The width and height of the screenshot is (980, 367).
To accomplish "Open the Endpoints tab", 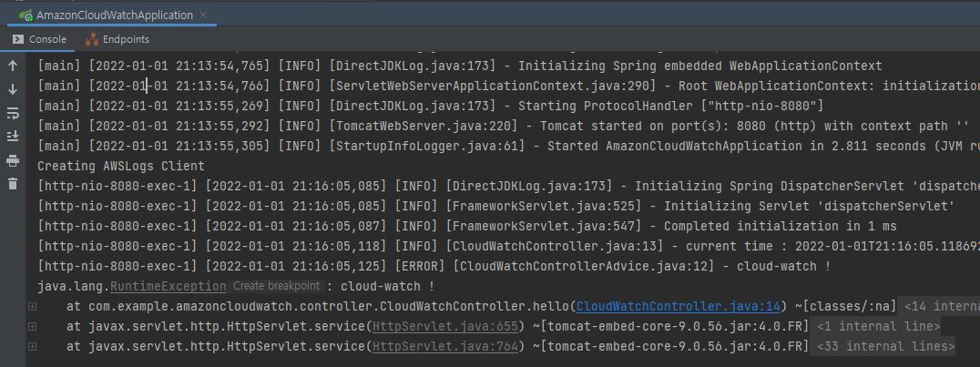I will (118, 39).
